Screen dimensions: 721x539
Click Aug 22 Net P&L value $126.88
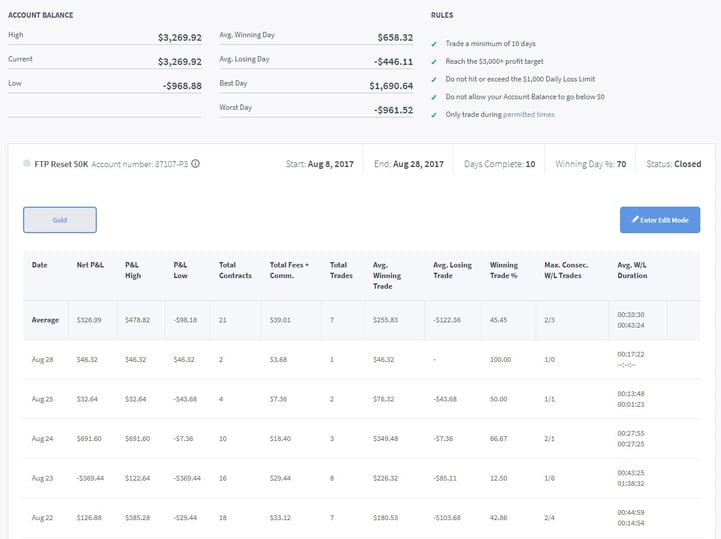pos(89,518)
